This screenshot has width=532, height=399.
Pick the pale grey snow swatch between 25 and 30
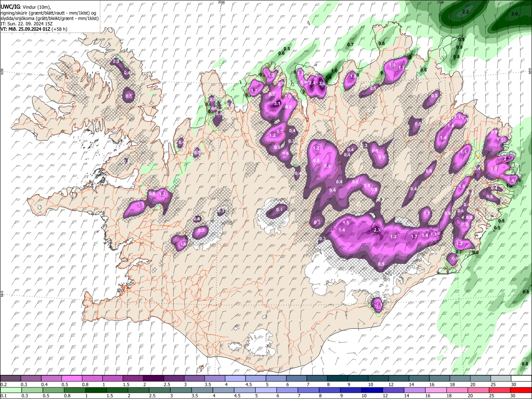(x=500, y=379)
